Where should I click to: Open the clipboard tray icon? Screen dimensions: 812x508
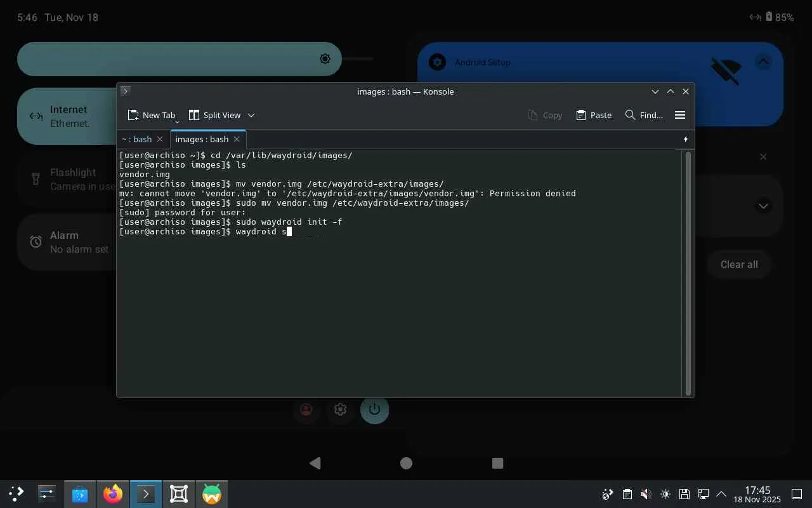[x=627, y=494]
